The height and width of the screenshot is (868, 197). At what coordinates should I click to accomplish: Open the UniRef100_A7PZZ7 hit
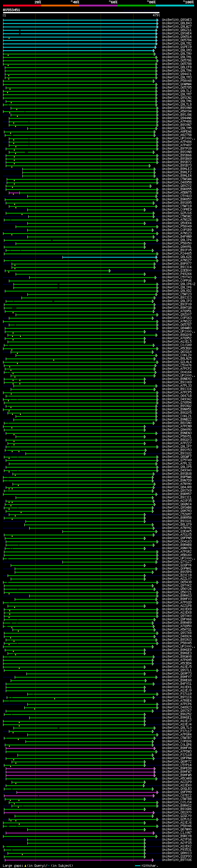tap(177, 443)
